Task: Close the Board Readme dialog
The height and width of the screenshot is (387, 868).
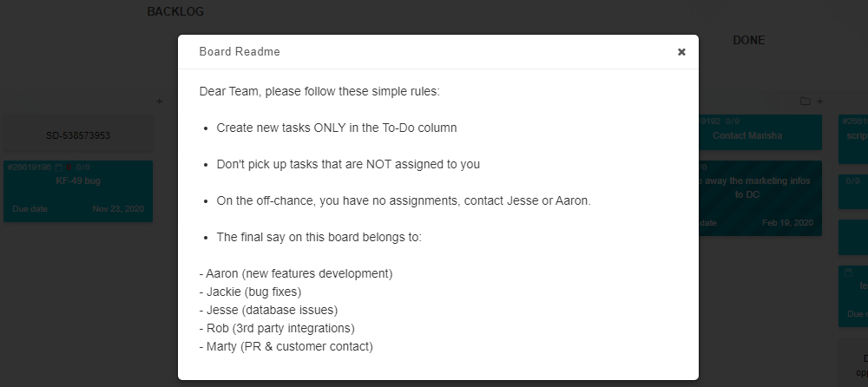Action: coord(681,52)
